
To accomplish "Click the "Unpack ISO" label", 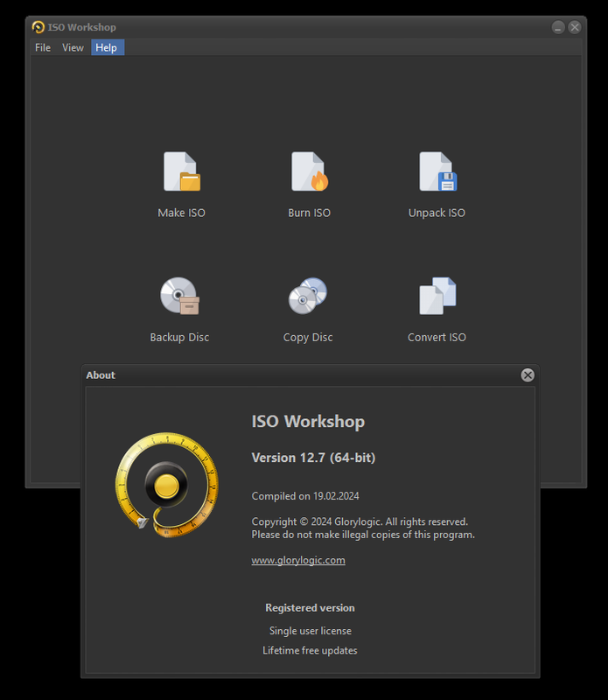I will pos(437,213).
